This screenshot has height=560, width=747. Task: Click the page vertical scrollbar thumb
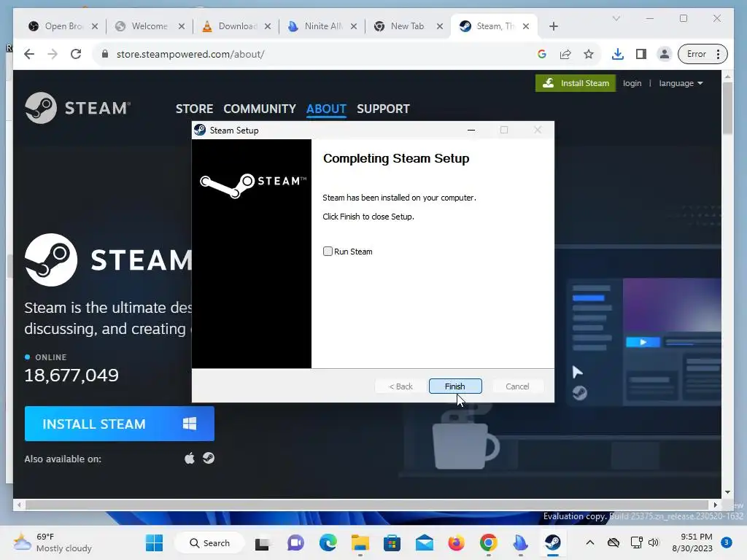coord(727,108)
